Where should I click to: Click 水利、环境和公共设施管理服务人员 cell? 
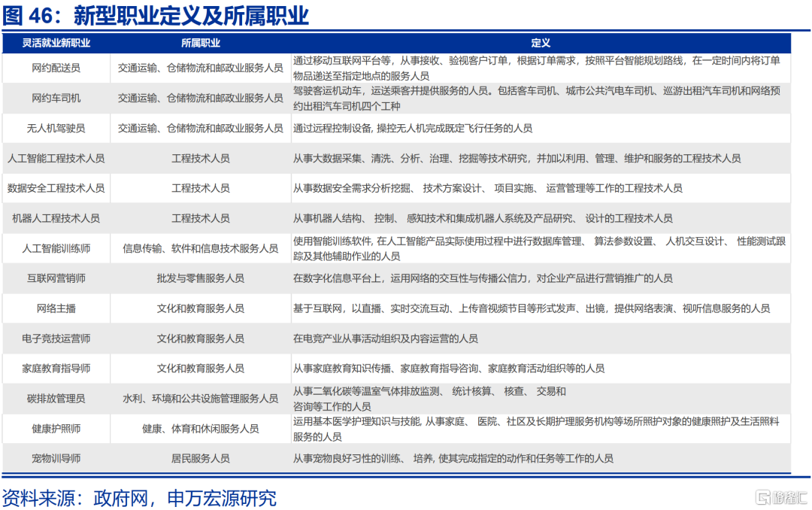(201, 399)
